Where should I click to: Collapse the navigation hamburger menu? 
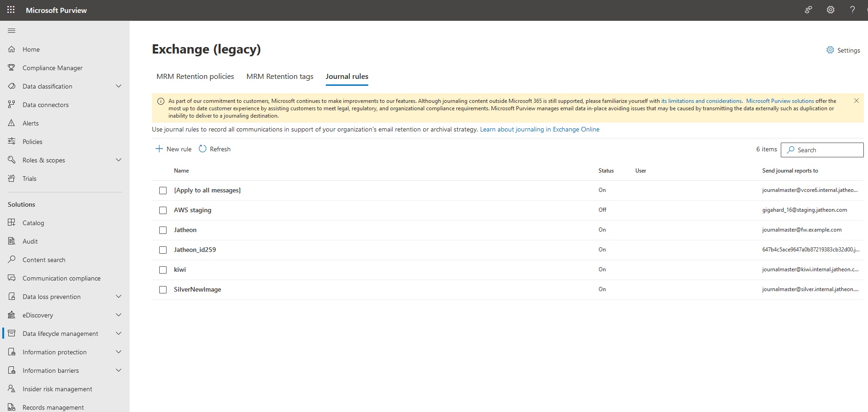(12, 31)
